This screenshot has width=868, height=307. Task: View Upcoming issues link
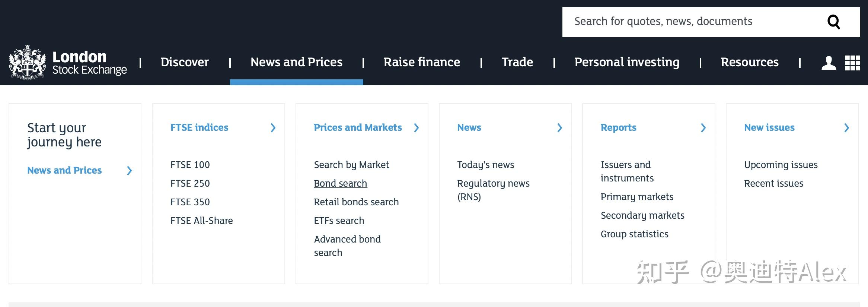tap(781, 165)
